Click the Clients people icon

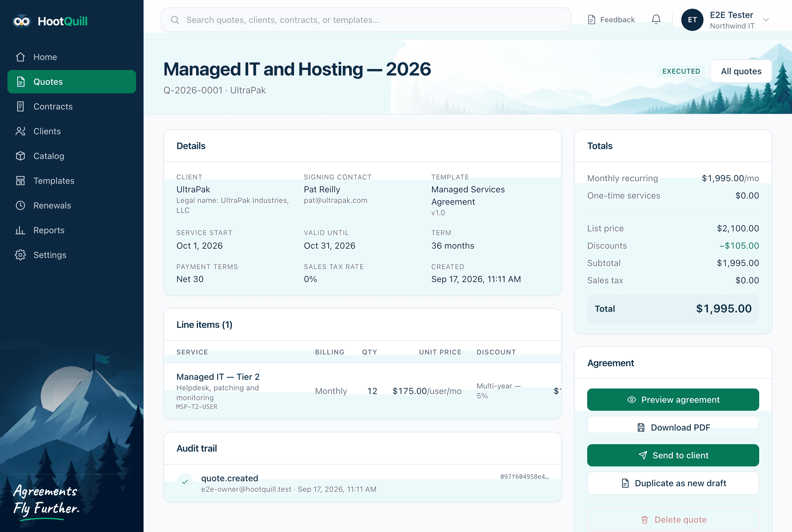click(20, 131)
